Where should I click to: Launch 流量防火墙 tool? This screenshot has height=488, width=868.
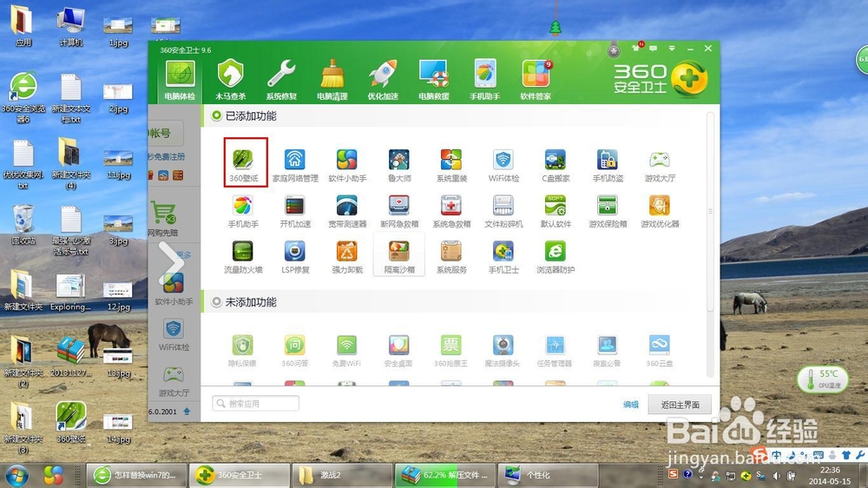[244, 257]
